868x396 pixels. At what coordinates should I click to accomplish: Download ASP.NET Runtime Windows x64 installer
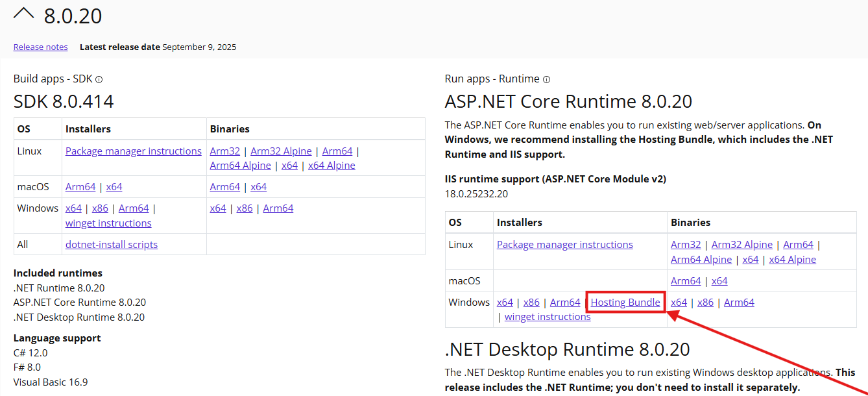coord(505,302)
